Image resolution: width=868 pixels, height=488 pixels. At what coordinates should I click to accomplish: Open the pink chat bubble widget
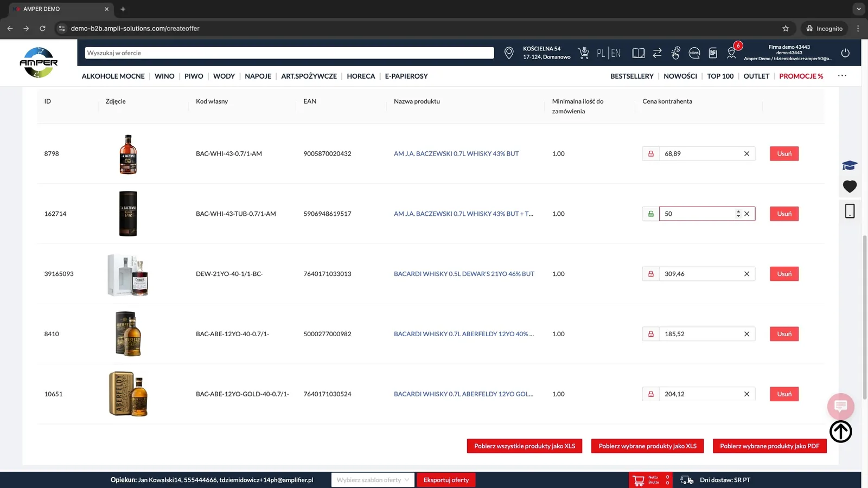click(x=841, y=406)
